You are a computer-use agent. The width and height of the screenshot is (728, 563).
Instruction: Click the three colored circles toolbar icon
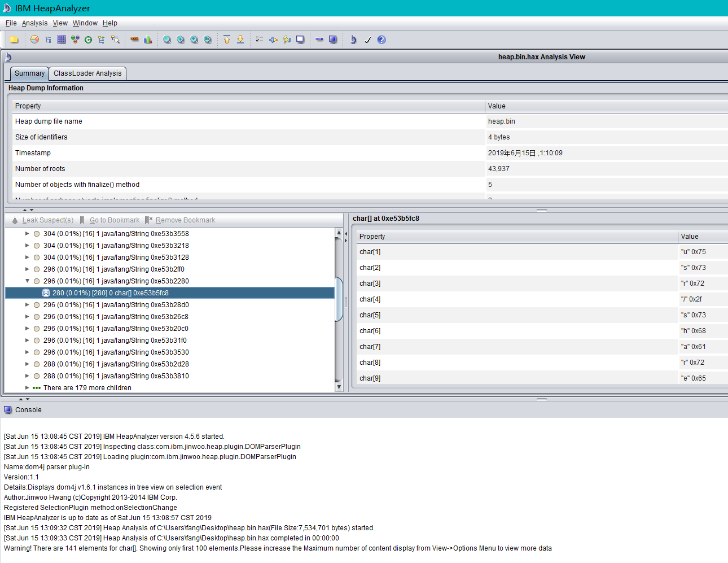click(75, 40)
